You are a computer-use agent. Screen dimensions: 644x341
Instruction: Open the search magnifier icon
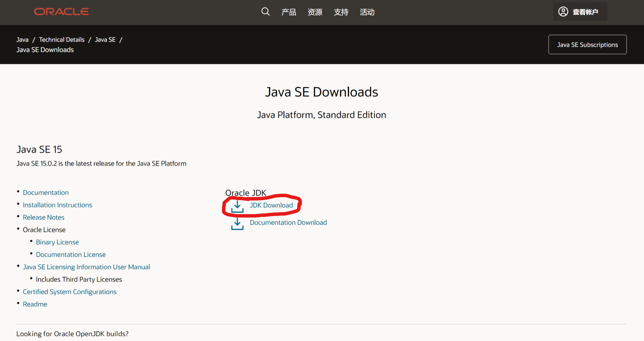[265, 12]
